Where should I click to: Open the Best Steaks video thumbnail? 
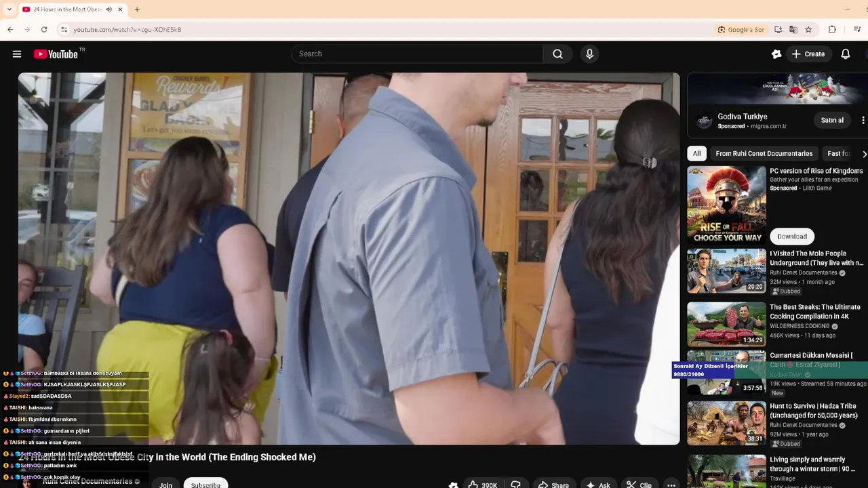tap(726, 324)
